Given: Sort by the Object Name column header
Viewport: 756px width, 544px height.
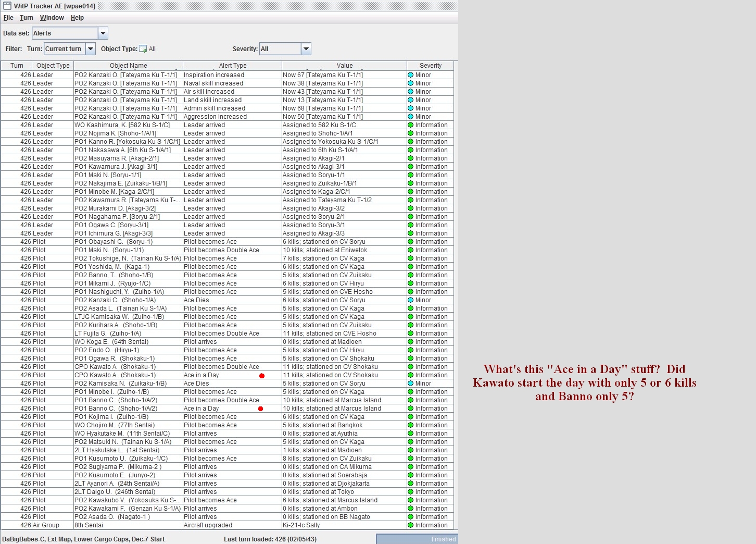Looking at the screenshot, I should pos(129,66).
